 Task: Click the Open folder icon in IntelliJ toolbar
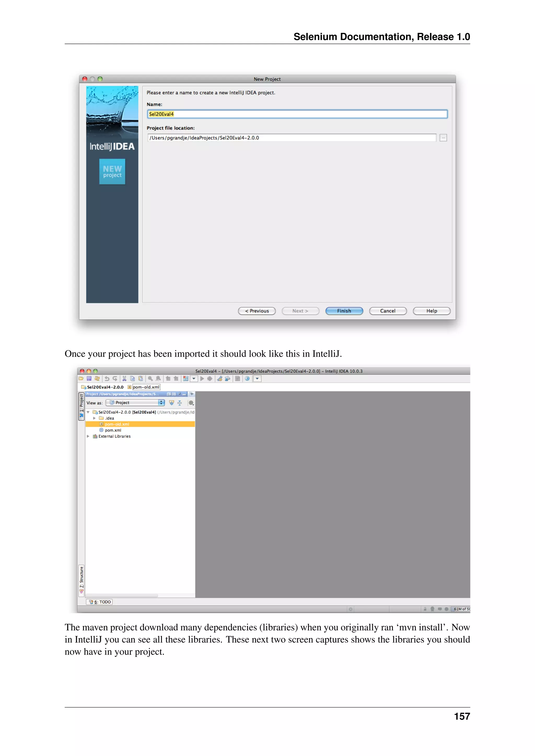[x=81, y=379]
